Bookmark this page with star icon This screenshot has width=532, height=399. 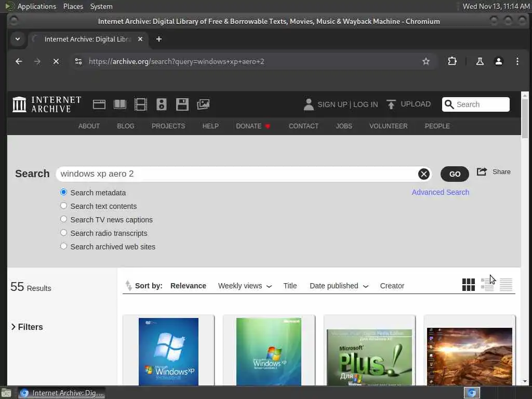pos(426,61)
